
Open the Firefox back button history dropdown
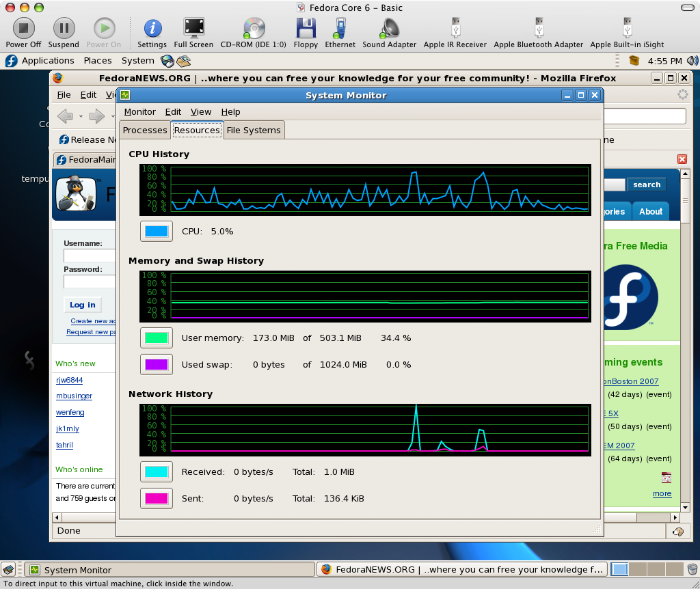(81, 117)
